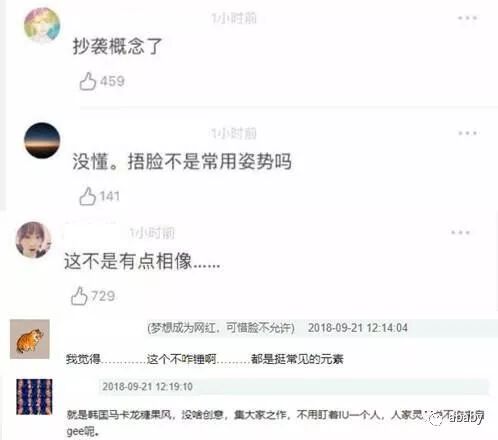Open the blue patterned avatar profile

pyautogui.click(x=34, y=397)
